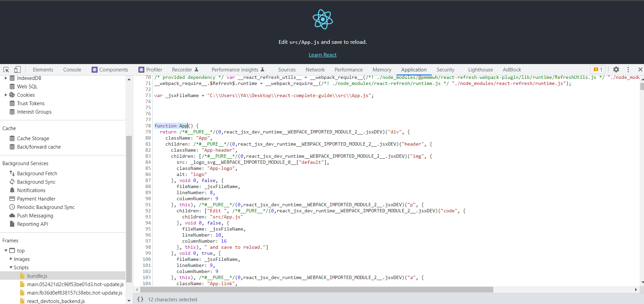Select main.fb36d0ef838157c38ebc.hot-update.js script
Viewport: 644px width, 304px height.
(75, 293)
